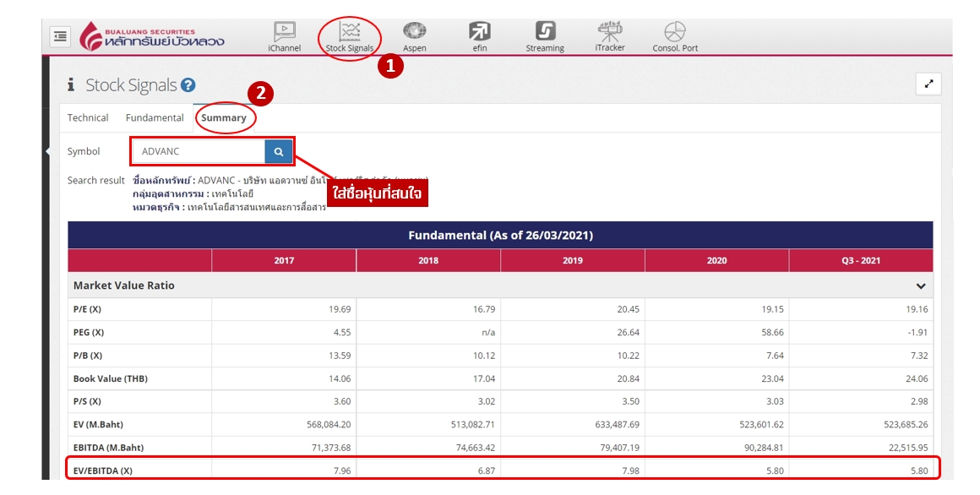Open iTracker from the top bar
Image resolution: width=980 pixels, height=495 pixels.
click(610, 37)
